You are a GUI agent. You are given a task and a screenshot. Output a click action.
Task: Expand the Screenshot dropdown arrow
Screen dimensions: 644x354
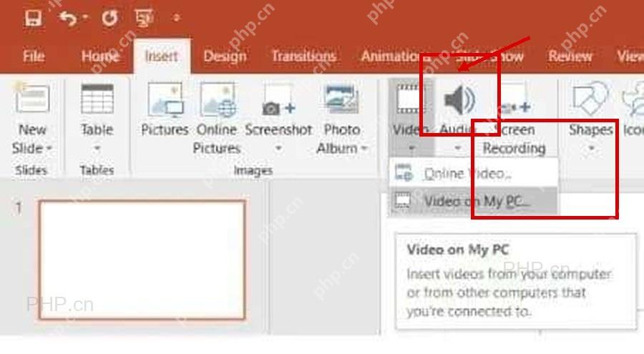point(278,148)
